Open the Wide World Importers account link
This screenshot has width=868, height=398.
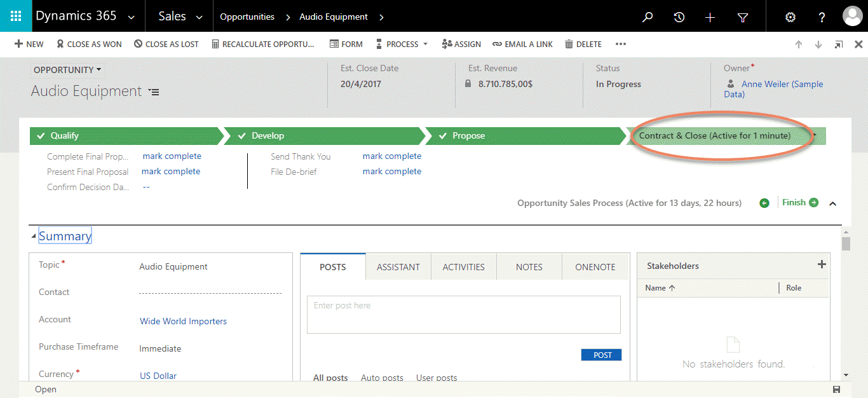click(x=183, y=321)
